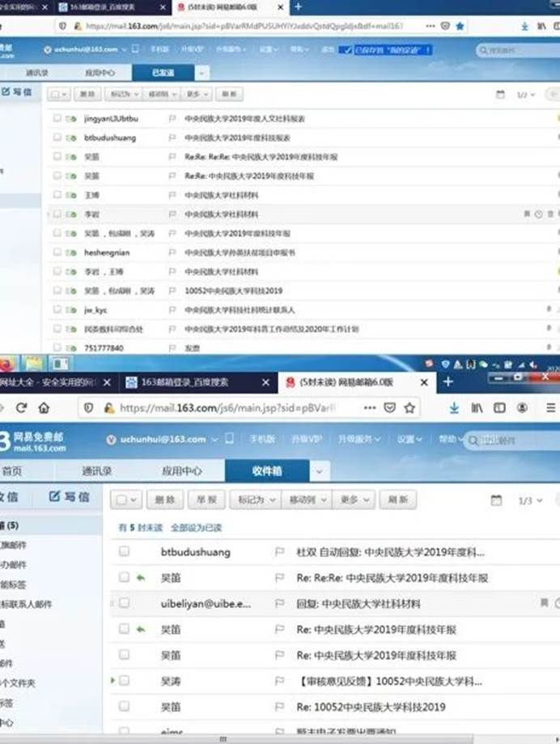Open the 1/3 page selector dropdown
560x744 pixels.
click(530, 500)
